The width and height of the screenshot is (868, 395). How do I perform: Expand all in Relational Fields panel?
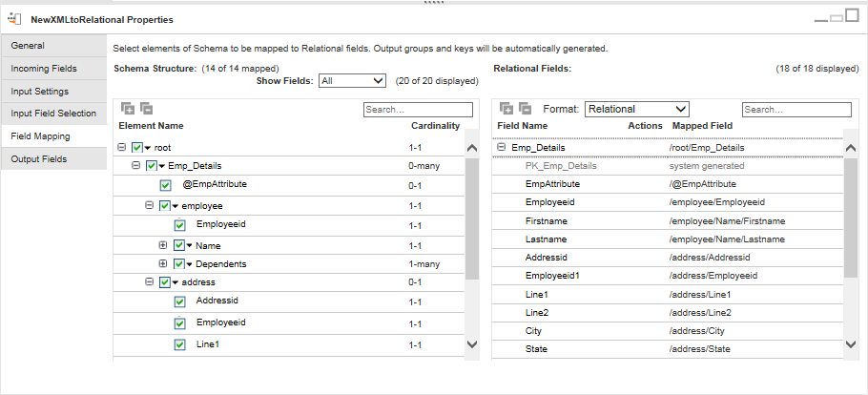tap(506, 109)
